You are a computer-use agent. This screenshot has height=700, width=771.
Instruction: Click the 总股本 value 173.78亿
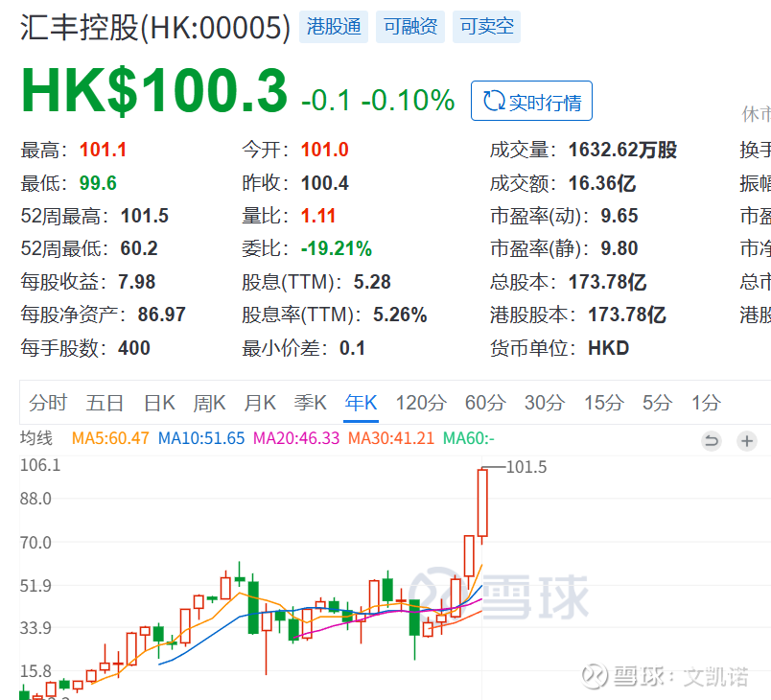pos(607,282)
